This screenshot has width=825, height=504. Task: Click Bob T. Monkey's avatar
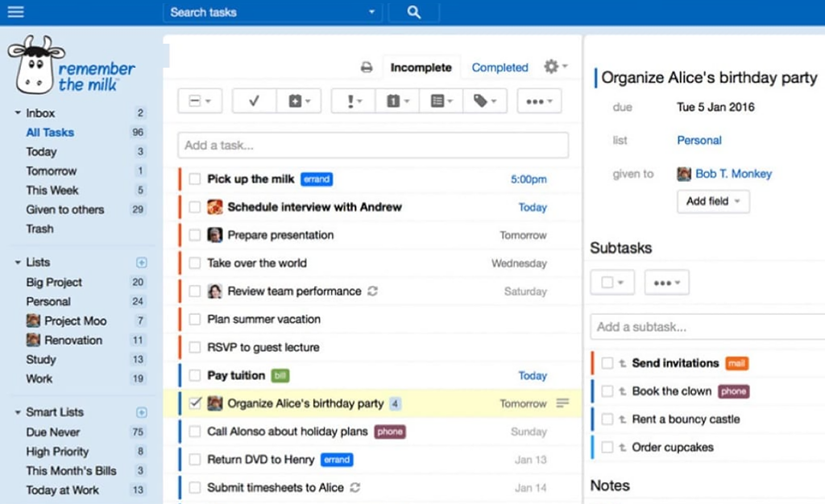tap(684, 174)
